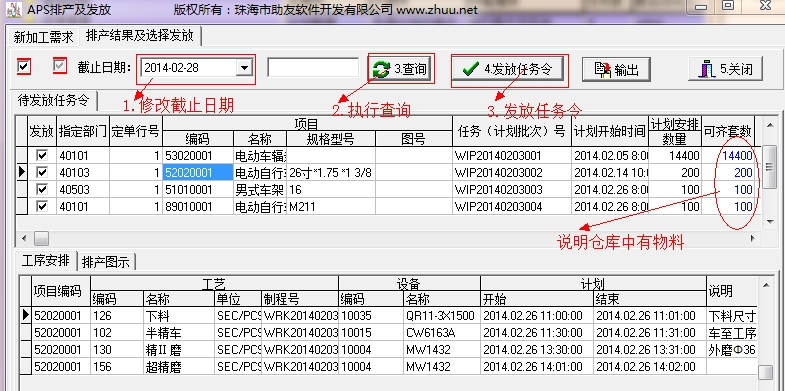The image size is (785, 391).
Task: Select the 排产结果及选择发放 tab
Action: [x=140, y=36]
